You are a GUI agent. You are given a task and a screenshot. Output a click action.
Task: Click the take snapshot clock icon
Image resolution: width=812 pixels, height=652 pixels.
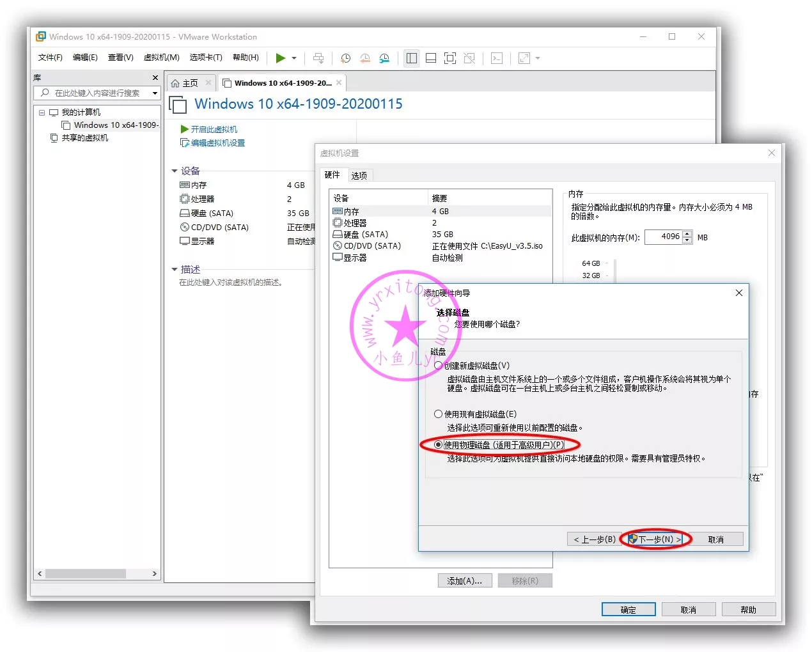click(345, 58)
